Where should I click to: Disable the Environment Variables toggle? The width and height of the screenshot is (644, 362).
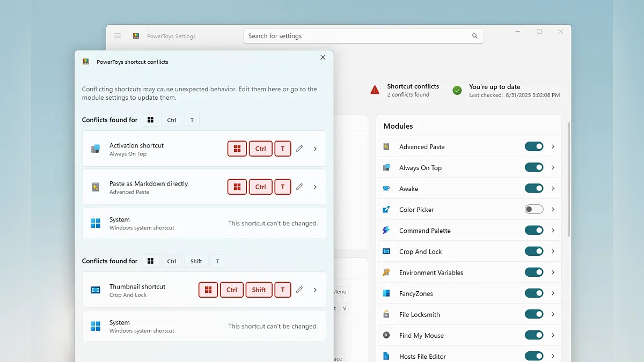coord(534,272)
